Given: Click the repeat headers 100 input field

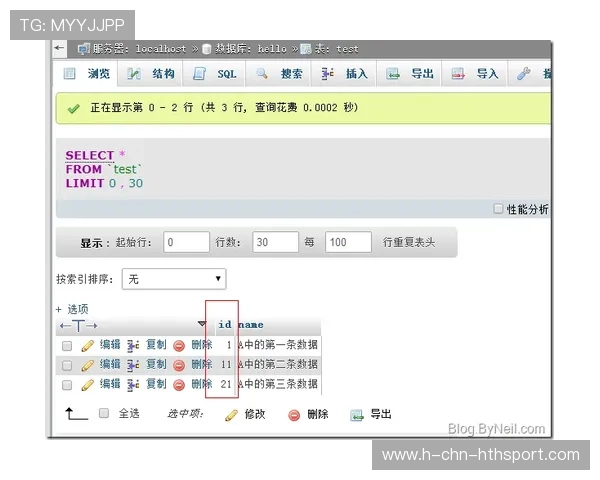Looking at the screenshot, I should (348, 242).
